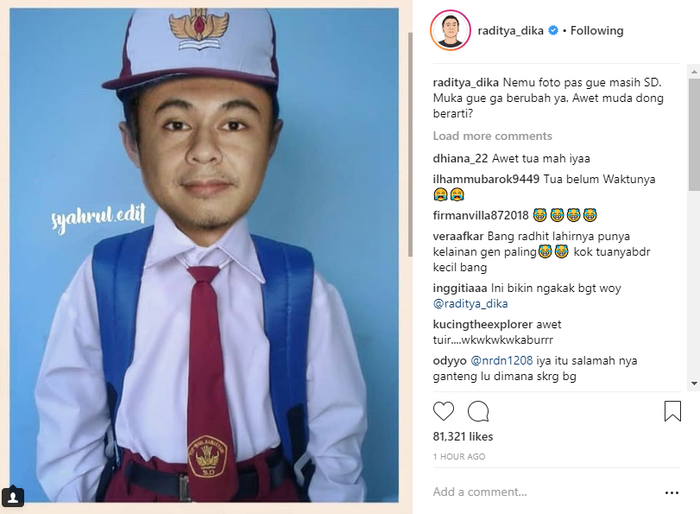Load more comments
This screenshot has height=514, width=700.
pos(492,136)
